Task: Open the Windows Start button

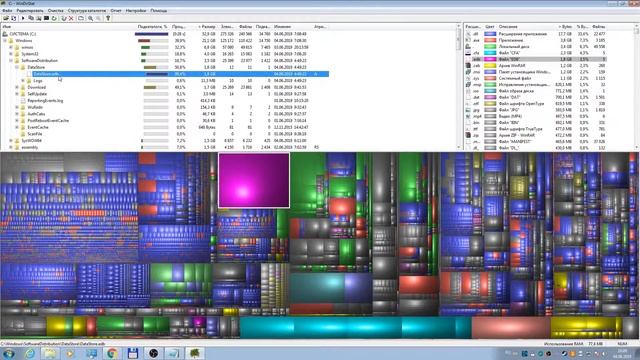Action: tap(9, 353)
